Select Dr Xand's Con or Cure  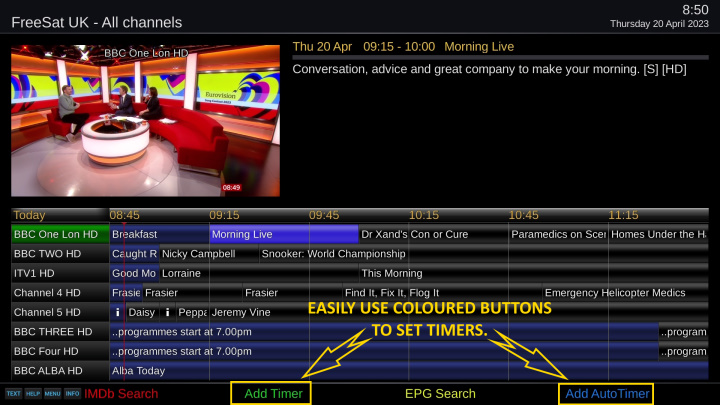(433, 234)
